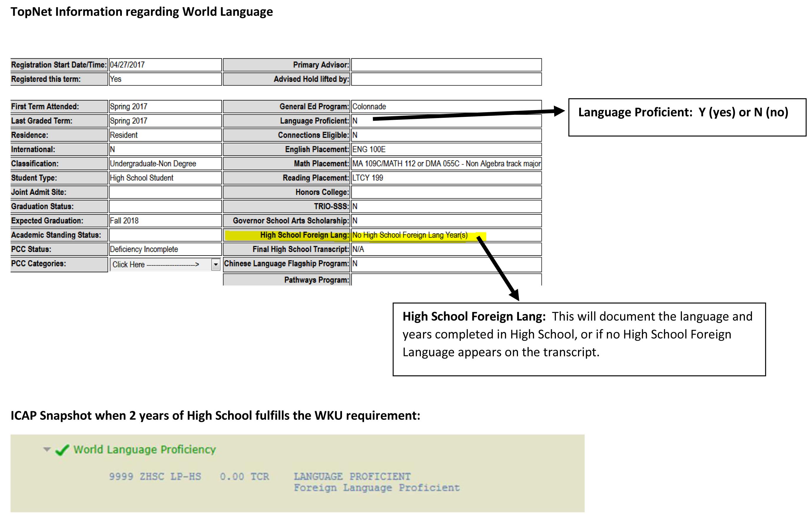Click the green checkmark beside World Language Proficiency

pos(62,449)
